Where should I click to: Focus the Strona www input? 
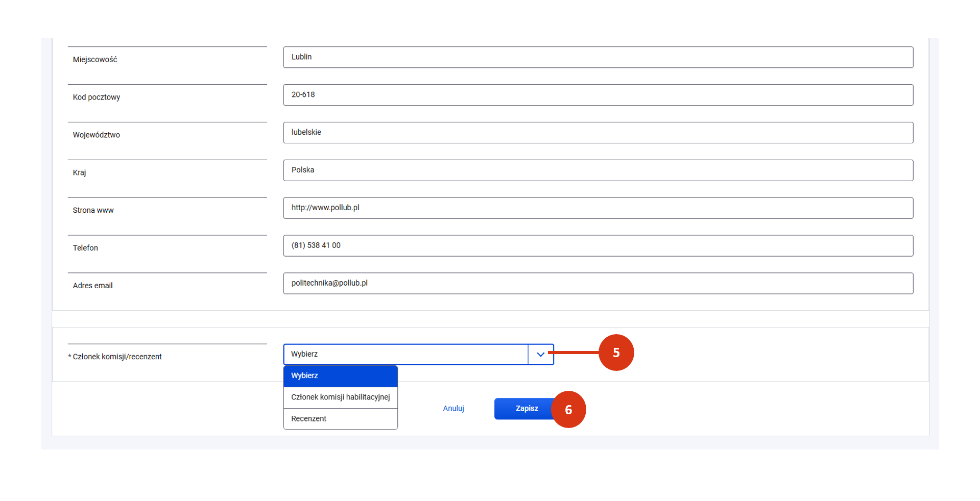597,208
